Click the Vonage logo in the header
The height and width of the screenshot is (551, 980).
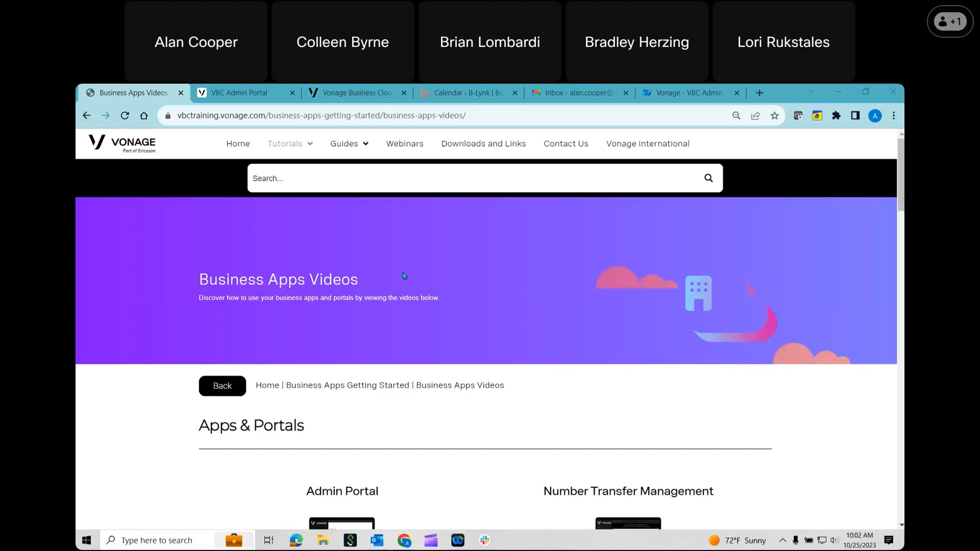point(122,143)
